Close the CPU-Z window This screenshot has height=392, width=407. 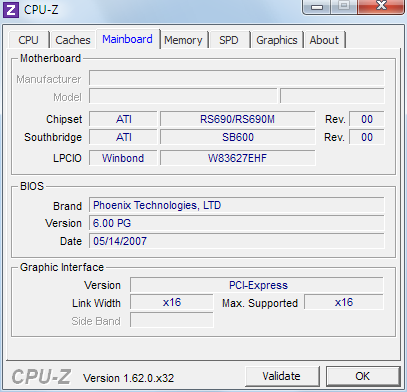point(381,7)
